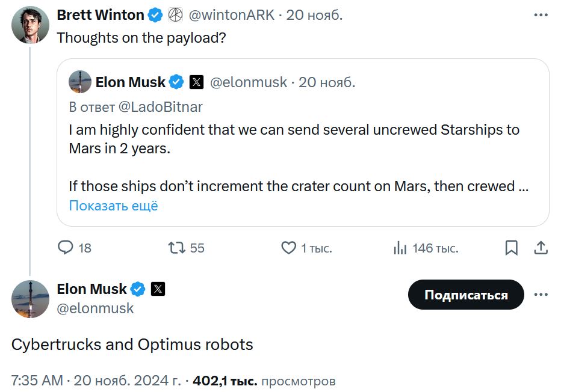Click the @elonmusk handle under reply author
The height and width of the screenshot is (392, 561).
[95, 308]
